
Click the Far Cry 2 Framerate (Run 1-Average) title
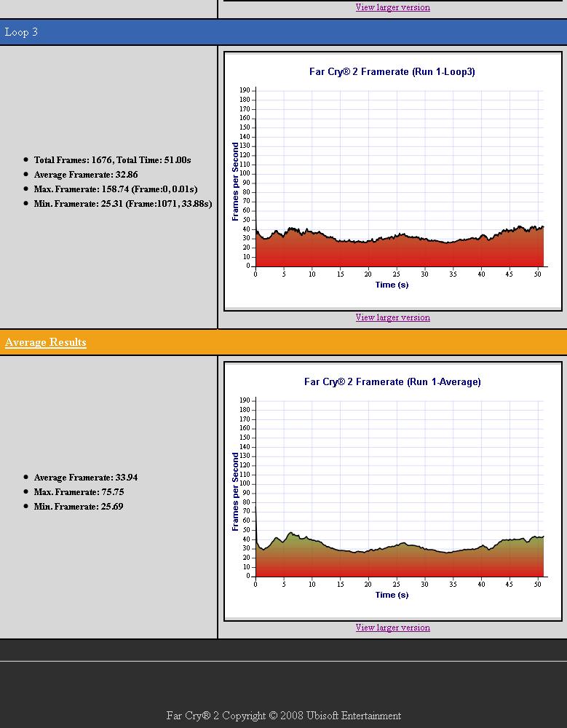(x=392, y=381)
